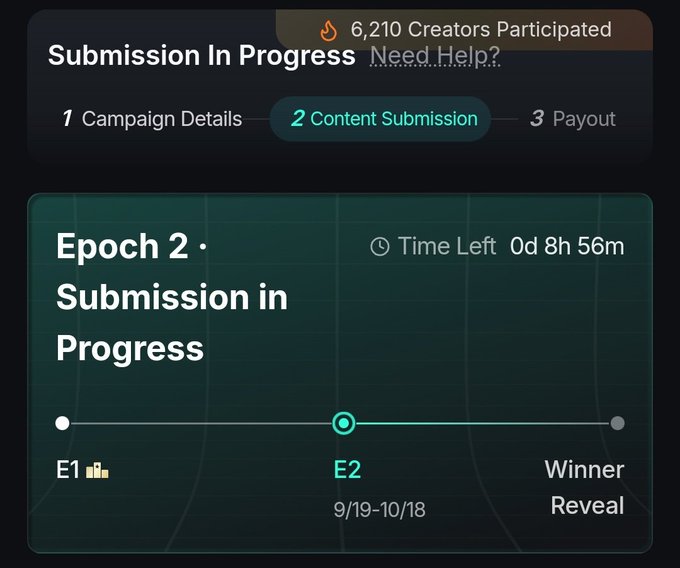This screenshot has height=568, width=680.
Task: Click the 6,210 Creators Participated banner
Action: (x=464, y=30)
